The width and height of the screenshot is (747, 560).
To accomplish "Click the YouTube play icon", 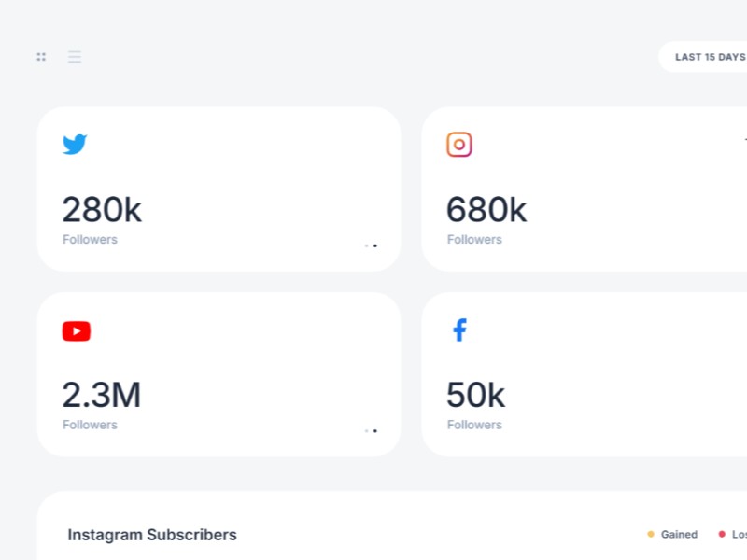I will coord(77,331).
